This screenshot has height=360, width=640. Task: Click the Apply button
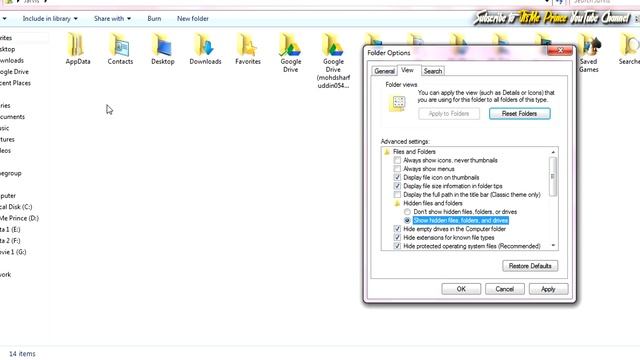tap(548, 289)
